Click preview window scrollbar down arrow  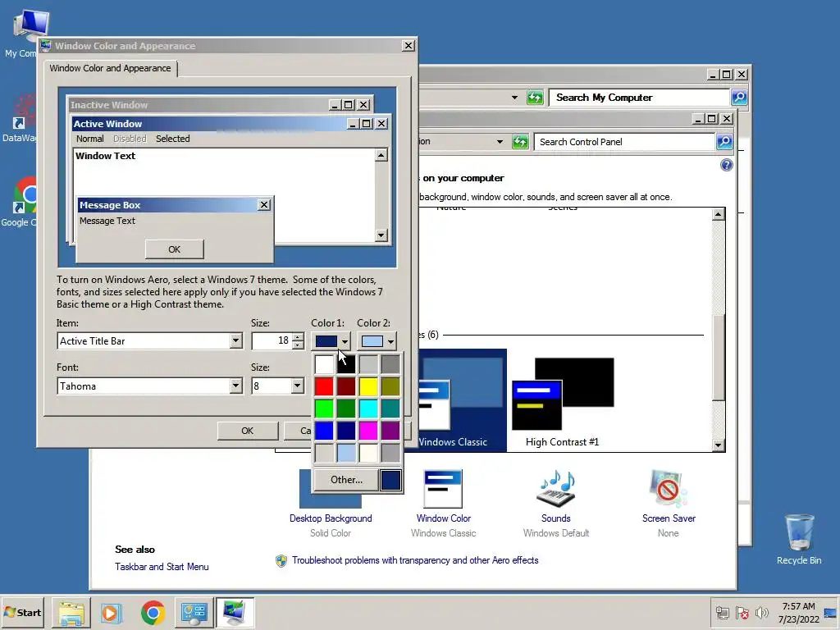[381, 235]
